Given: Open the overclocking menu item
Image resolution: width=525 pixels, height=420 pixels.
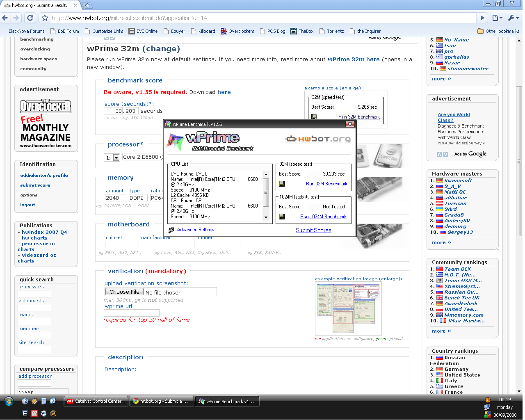Looking at the screenshot, I should click(x=35, y=49).
